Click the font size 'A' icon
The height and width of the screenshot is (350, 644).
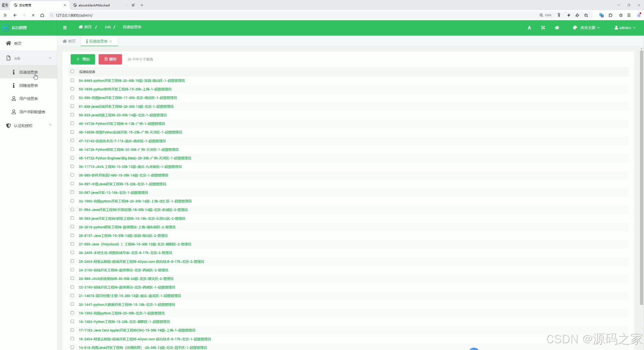[529, 28]
